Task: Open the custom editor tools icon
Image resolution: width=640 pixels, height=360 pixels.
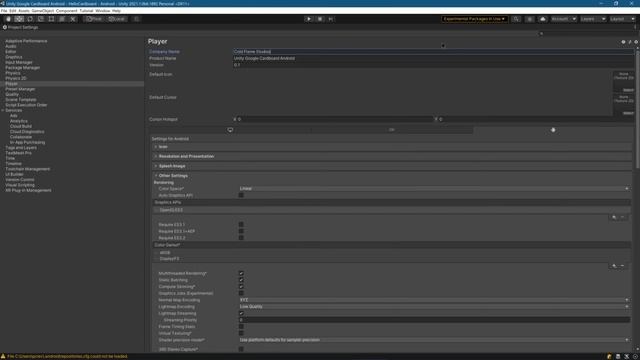Action: click(73, 19)
